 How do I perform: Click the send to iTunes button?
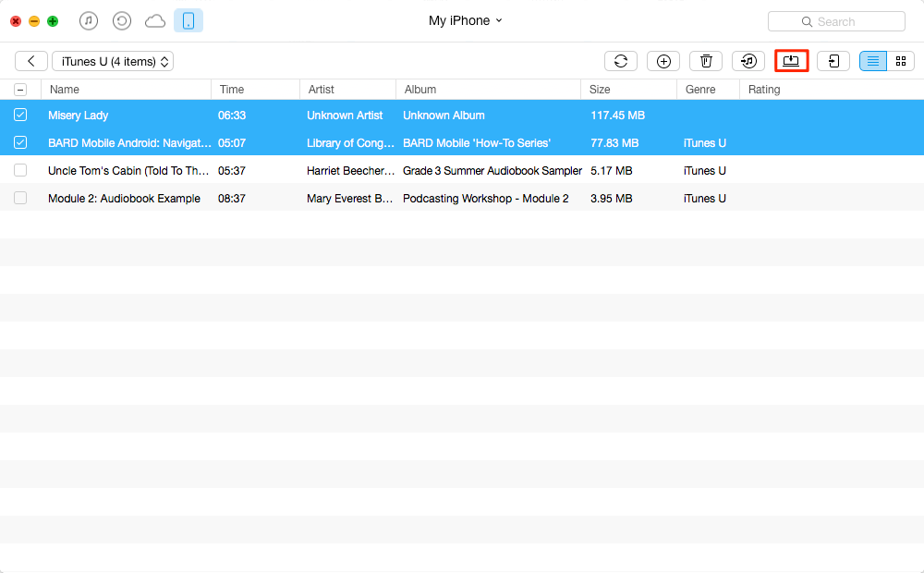[x=748, y=61]
